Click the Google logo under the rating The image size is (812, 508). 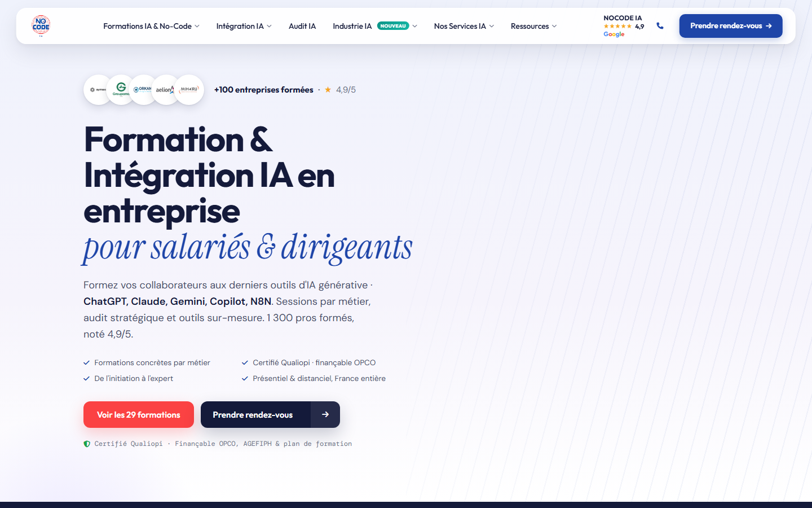pyautogui.click(x=614, y=34)
